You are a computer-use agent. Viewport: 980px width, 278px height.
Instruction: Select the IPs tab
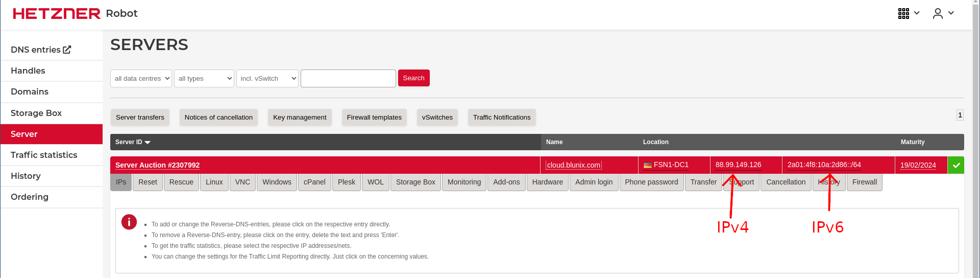121,182
